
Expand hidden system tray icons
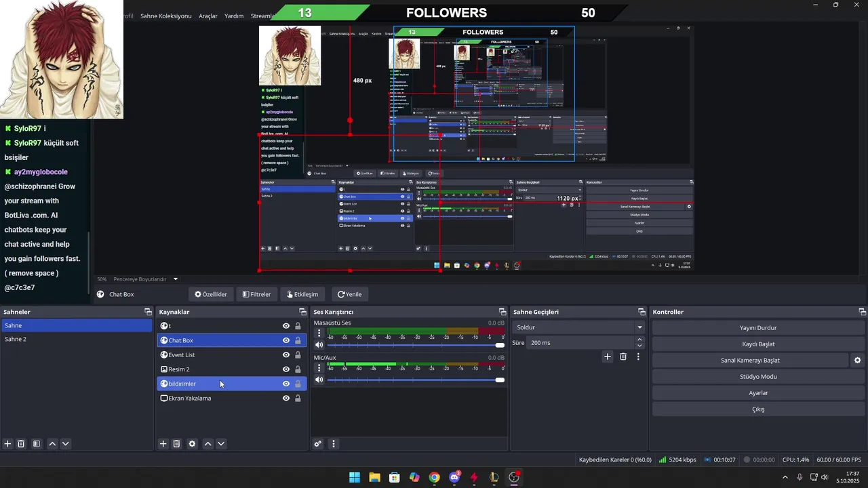[x=785, y=477]
